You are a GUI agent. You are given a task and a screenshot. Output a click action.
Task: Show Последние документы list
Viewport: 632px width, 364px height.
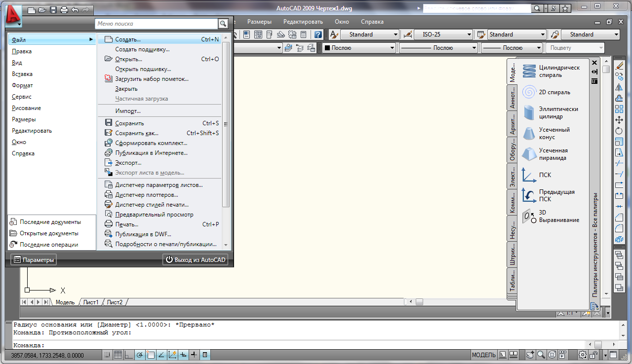51,222
